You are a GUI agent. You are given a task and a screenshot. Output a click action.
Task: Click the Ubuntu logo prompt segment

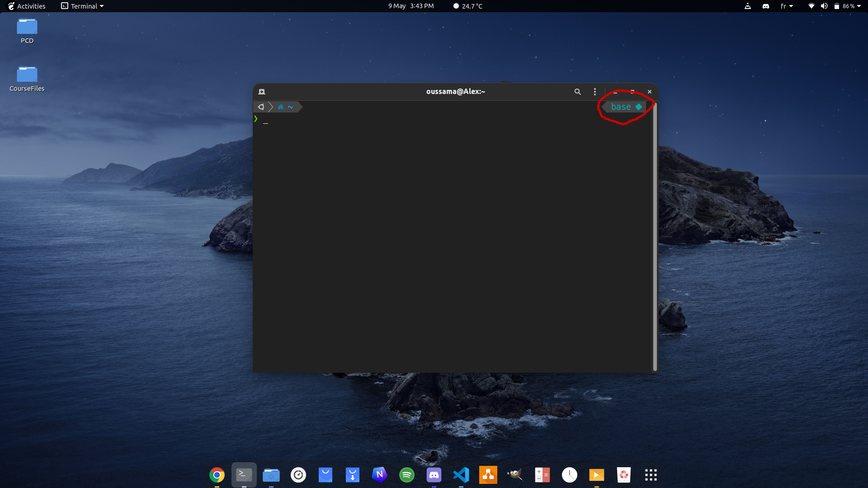click(261, 107)
